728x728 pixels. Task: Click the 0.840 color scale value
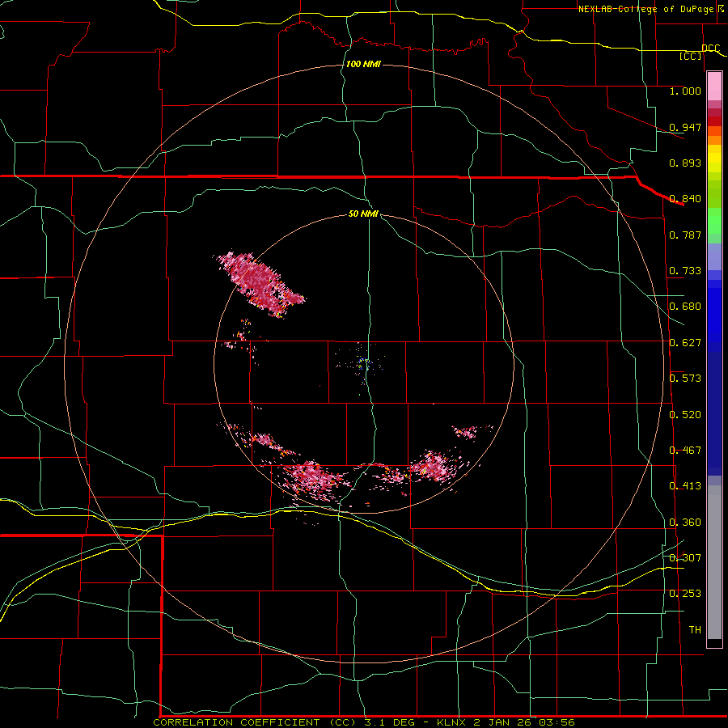click(685, 199)
